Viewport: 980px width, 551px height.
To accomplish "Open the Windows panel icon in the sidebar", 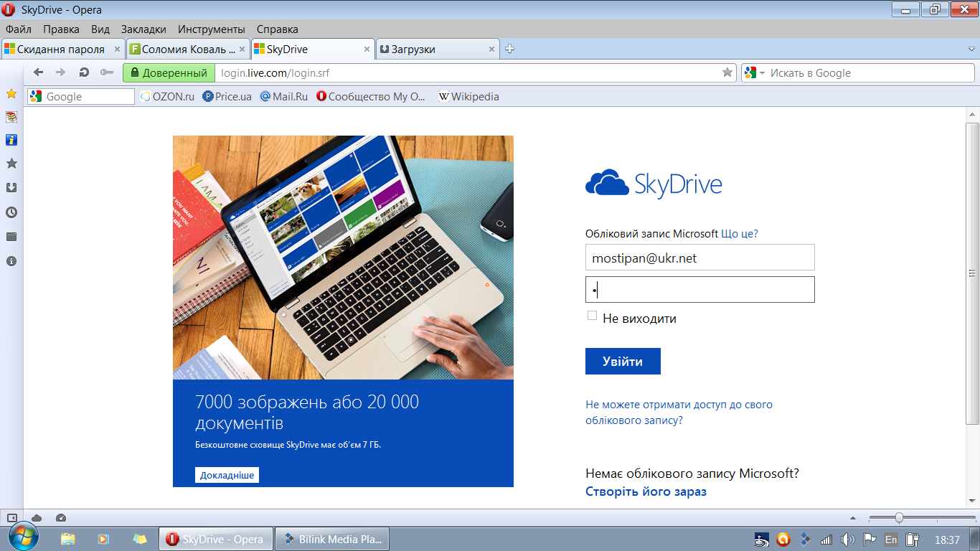I will 11,237.
